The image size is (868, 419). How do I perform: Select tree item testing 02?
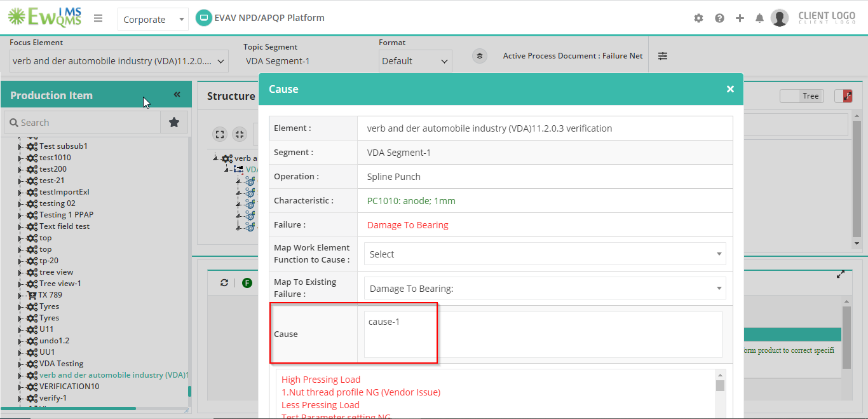tap(57, 203)
